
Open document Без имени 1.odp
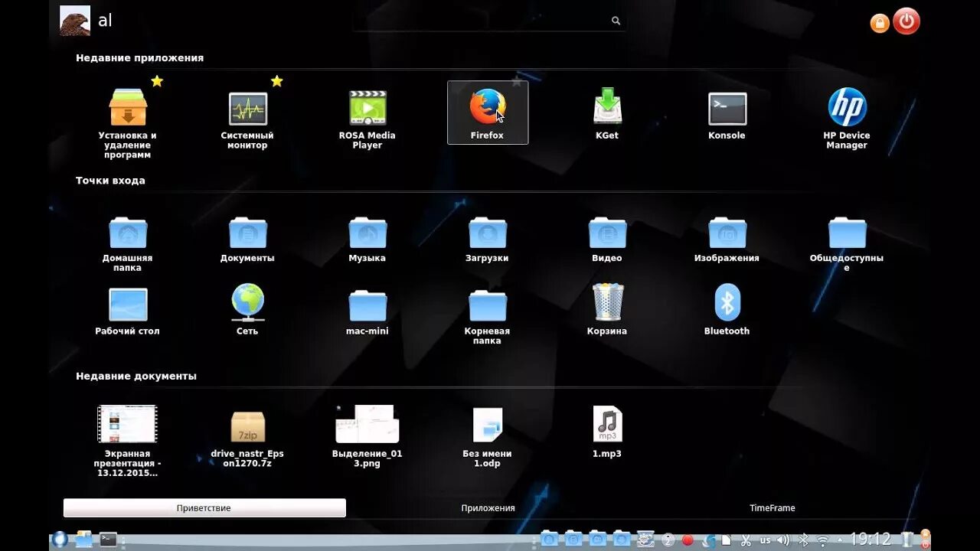tap(488, 438)
